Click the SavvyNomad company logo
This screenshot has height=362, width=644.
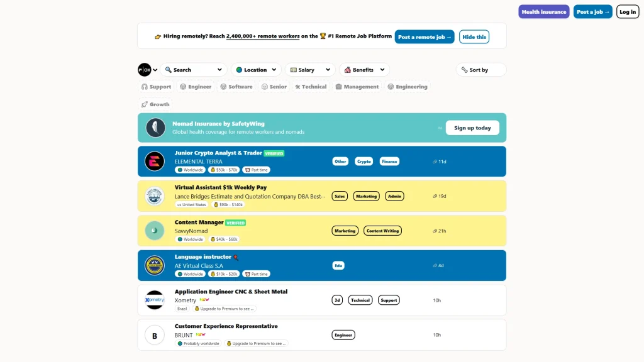155,231
